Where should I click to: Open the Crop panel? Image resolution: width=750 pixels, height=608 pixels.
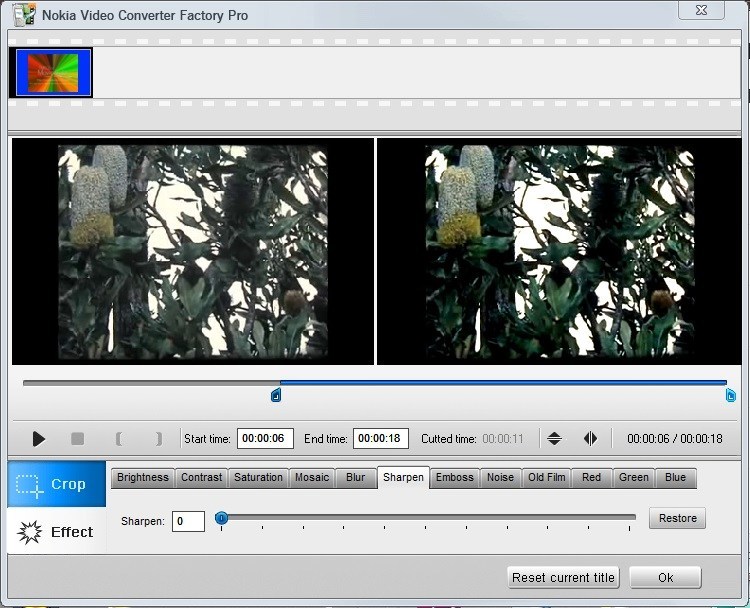pyautogui.click(x=56, y=484)
